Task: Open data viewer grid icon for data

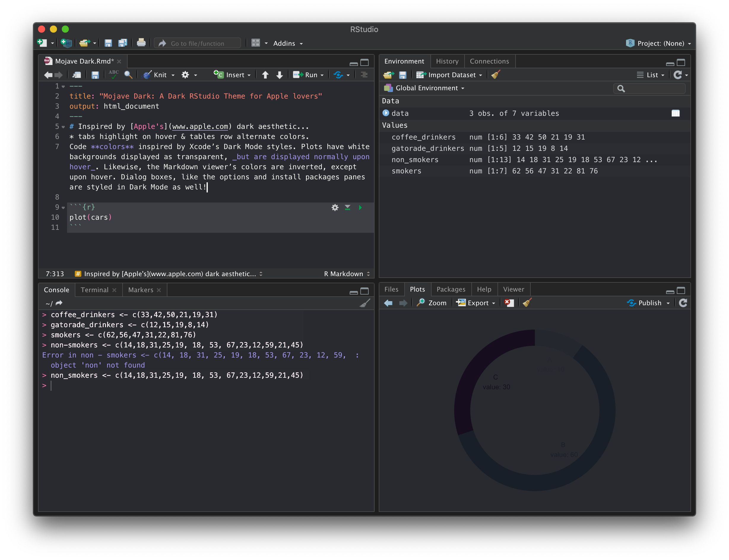Action: [x=675, y=113]
